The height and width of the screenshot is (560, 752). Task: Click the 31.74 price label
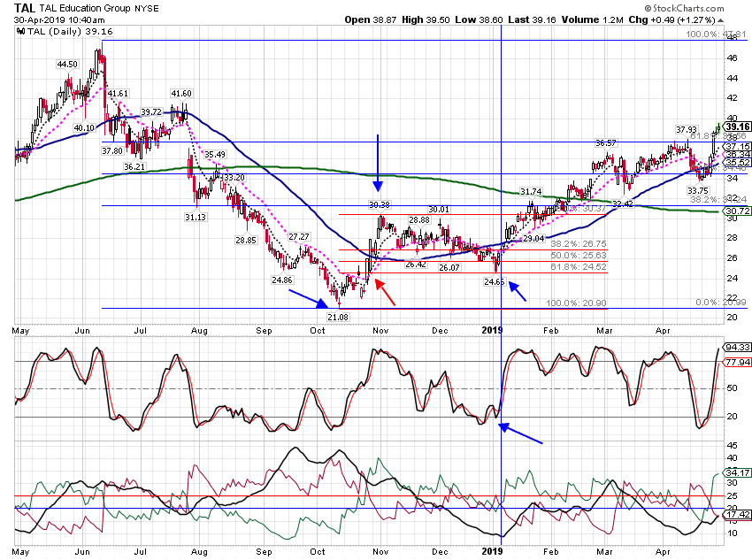tap(531, 192)
